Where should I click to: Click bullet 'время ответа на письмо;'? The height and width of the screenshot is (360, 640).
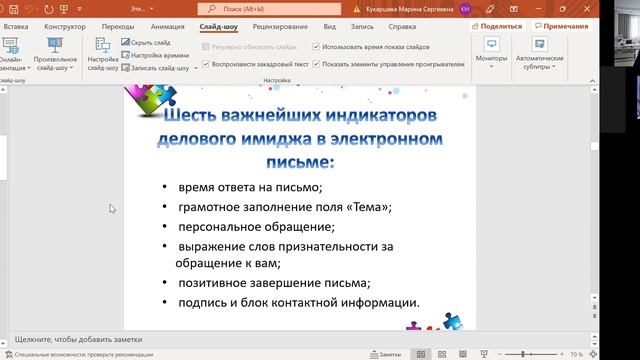pyautogui.click(x=250, y=187)
